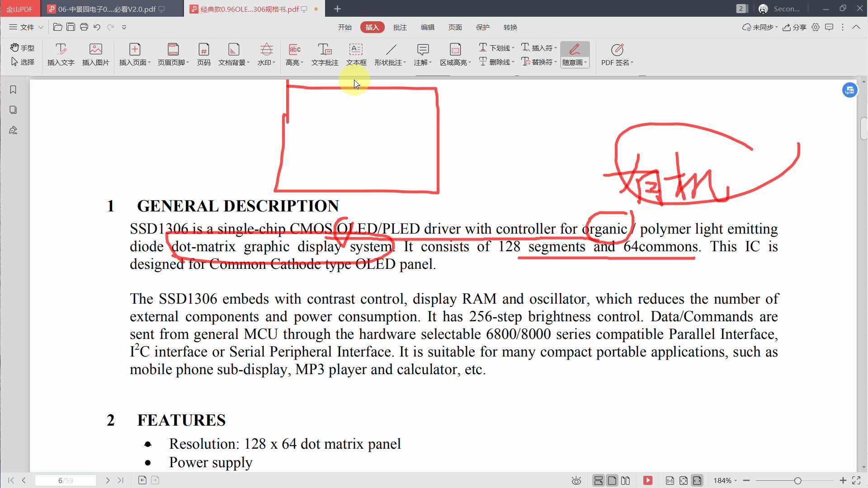
Task: Jump to last page
Action: (120, 480)
